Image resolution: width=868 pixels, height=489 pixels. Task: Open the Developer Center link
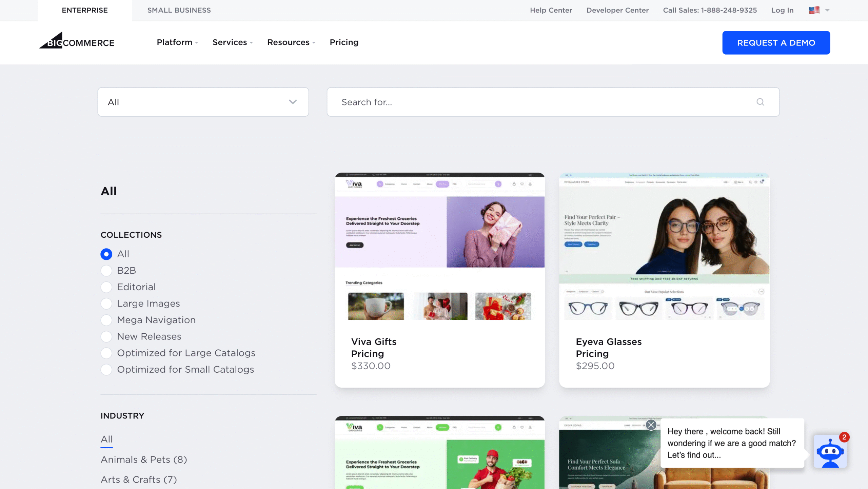coord(617,10)
